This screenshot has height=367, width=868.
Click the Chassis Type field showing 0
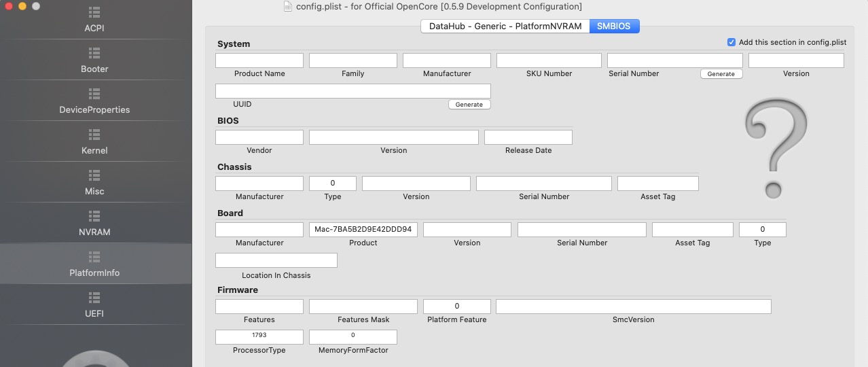click(333, 183)
